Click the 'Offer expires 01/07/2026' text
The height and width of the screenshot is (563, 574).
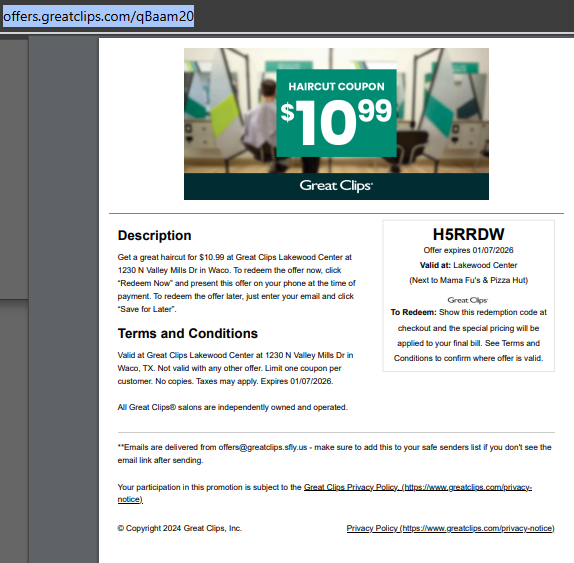[x=469, y=250]
